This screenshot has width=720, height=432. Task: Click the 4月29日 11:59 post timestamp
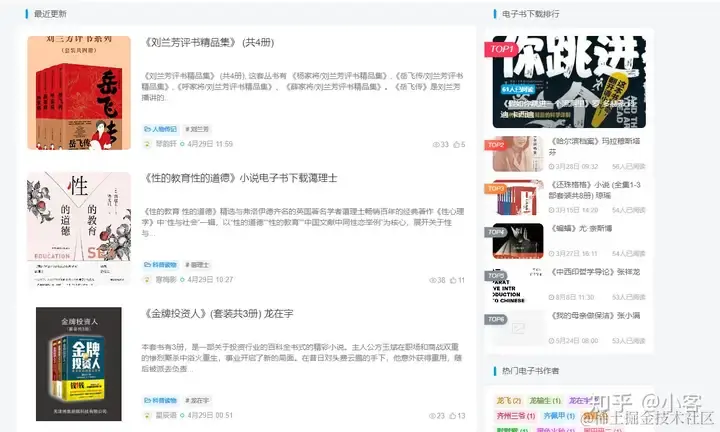pos(210,144)
